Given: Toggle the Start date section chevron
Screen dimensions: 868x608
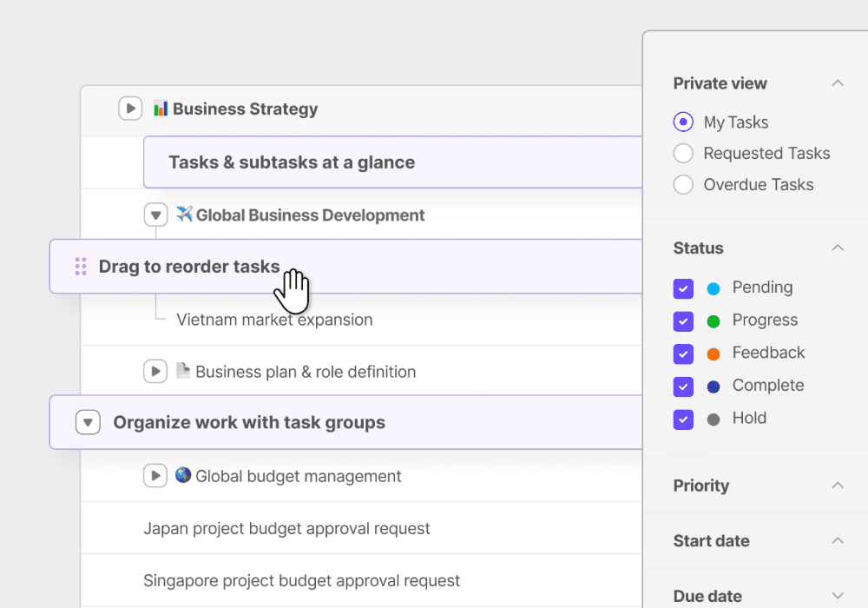Looking at the screenshot, I should click(838, 540).
